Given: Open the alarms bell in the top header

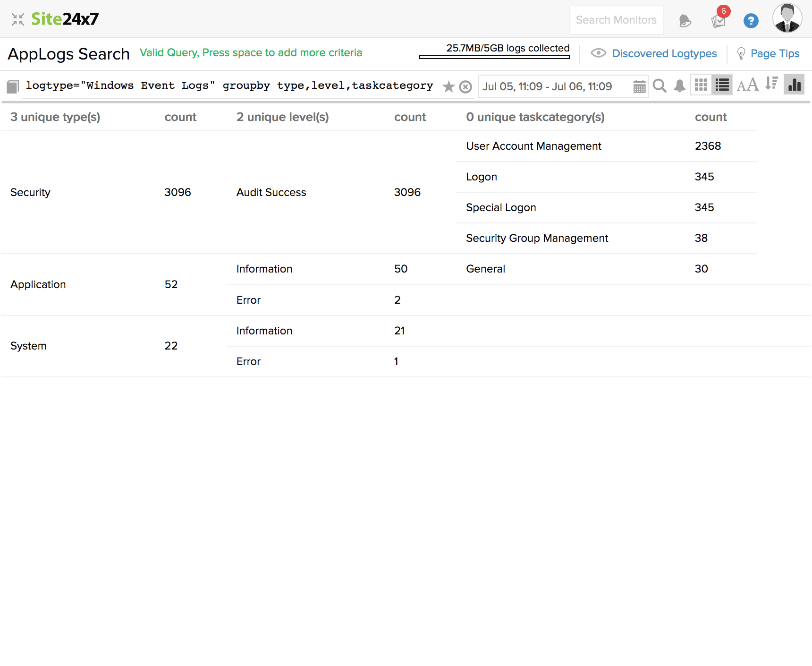Looking at the screenshot, I should click(685, 21).
